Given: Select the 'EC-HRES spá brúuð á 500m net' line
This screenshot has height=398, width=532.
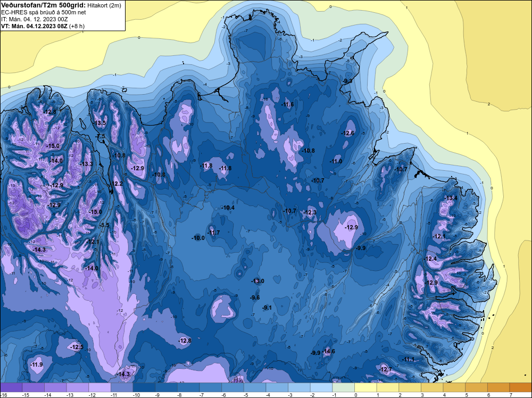Looking at the screenshot, I should (44, 12).
